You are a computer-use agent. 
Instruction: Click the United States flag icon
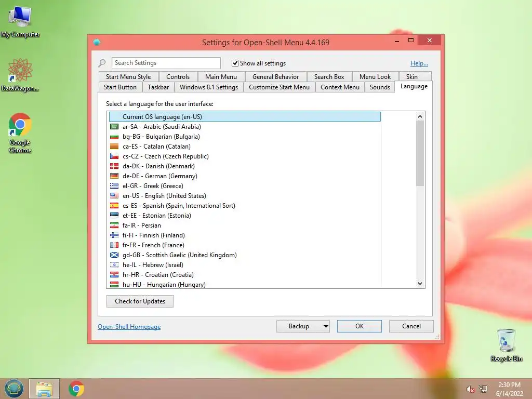click(114, 195)
